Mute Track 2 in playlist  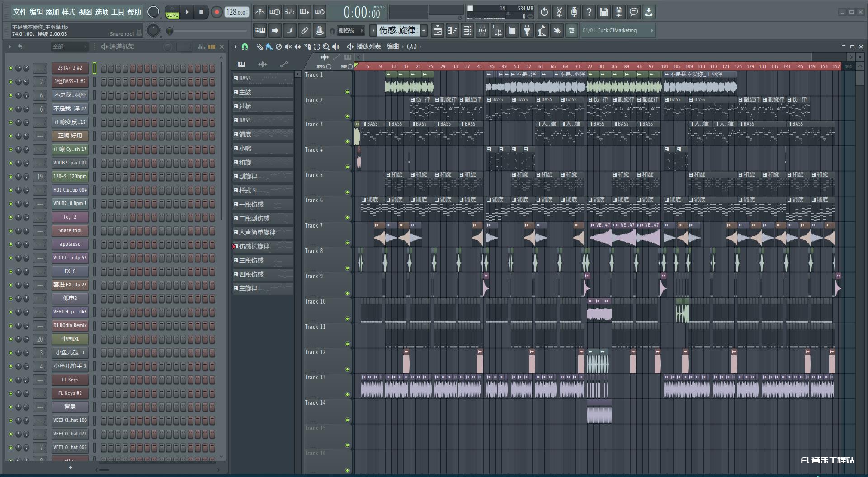click(347, 117)
